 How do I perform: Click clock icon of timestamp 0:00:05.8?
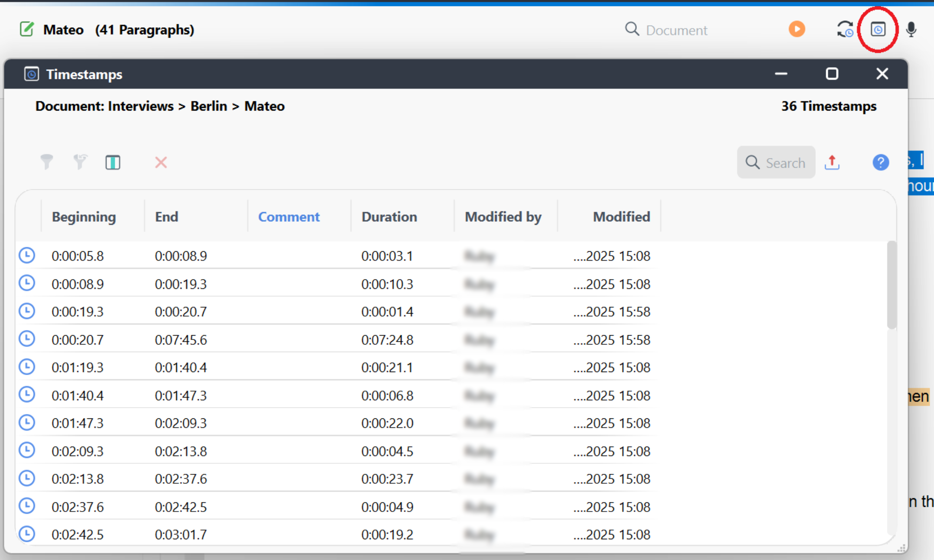[x=27, y=256]
